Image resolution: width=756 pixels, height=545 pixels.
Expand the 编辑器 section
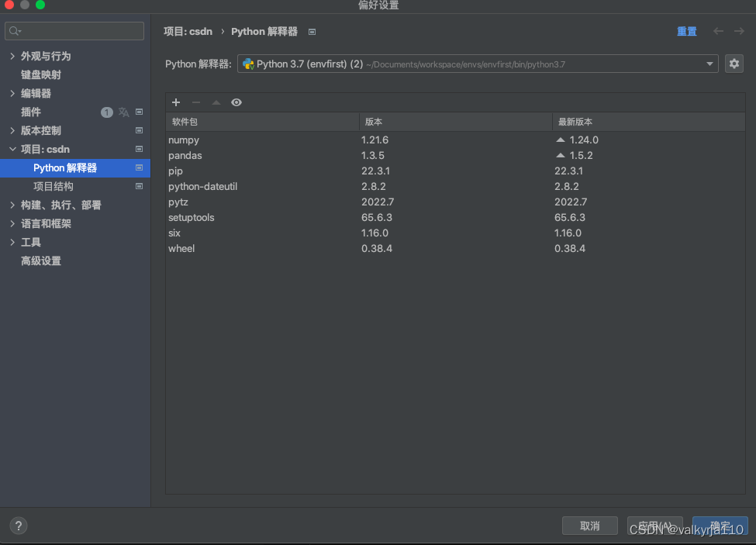pyautogui.click(x=12, y=94)
